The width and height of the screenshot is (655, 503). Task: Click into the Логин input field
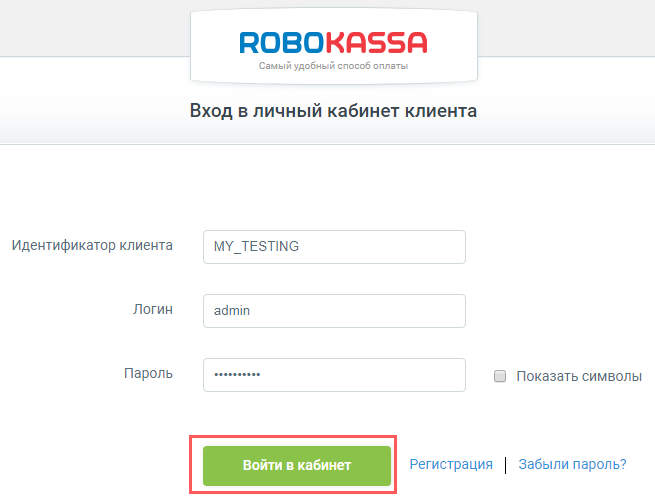click(x=334, y=311)
